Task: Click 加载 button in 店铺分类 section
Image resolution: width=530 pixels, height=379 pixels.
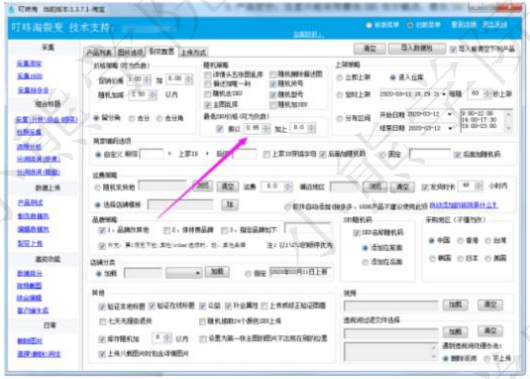Action: [x=217, y=272]
